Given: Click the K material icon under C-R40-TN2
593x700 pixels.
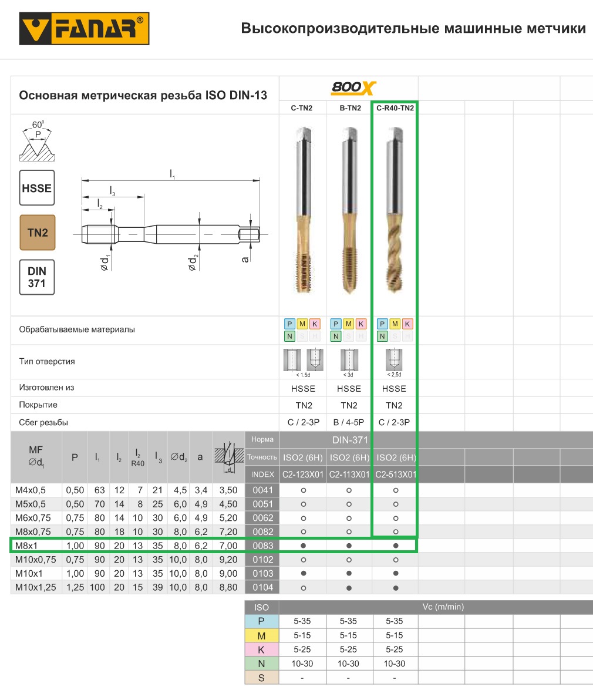Looking at the screenshot, I should (407, 324).
